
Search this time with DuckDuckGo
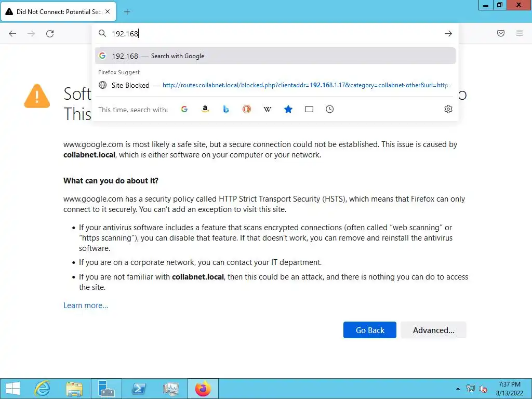pyautogui.click(x=247, y=109)
